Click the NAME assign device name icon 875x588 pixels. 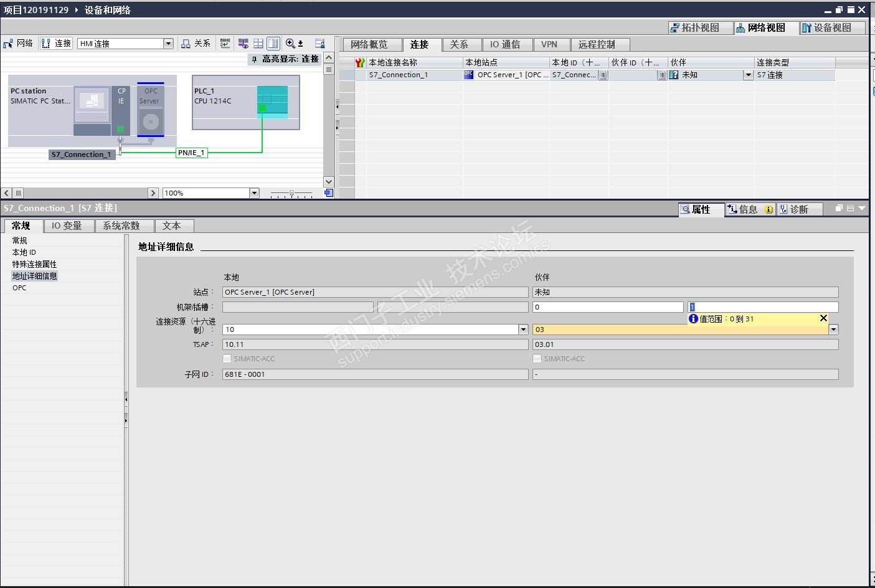pos(225,44)
